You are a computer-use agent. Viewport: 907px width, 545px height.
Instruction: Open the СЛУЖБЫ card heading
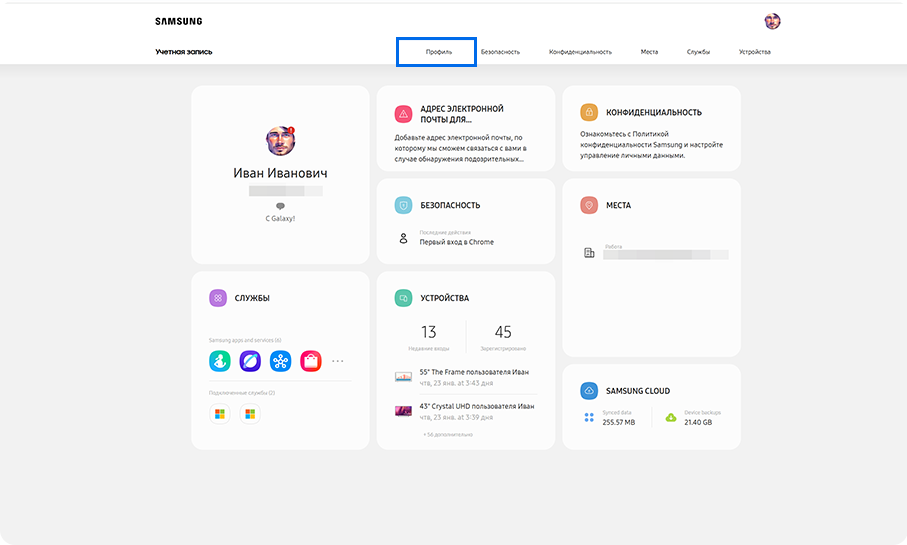252,298
